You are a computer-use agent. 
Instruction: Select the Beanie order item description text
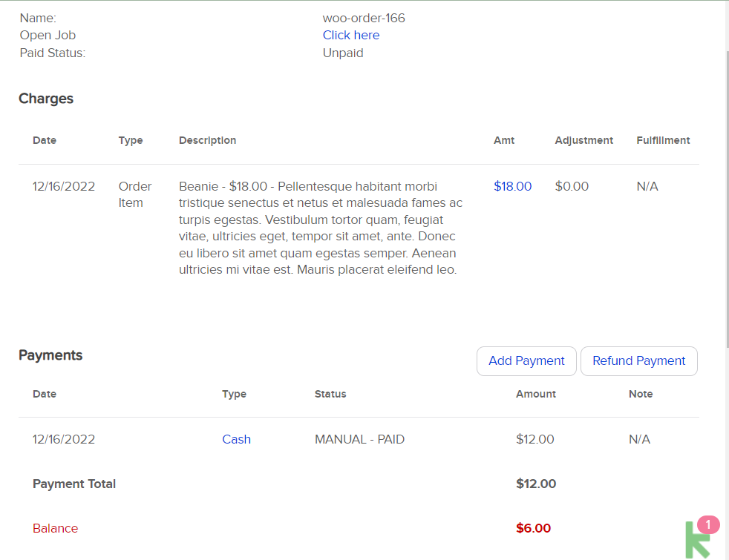(x=321, y=228)
